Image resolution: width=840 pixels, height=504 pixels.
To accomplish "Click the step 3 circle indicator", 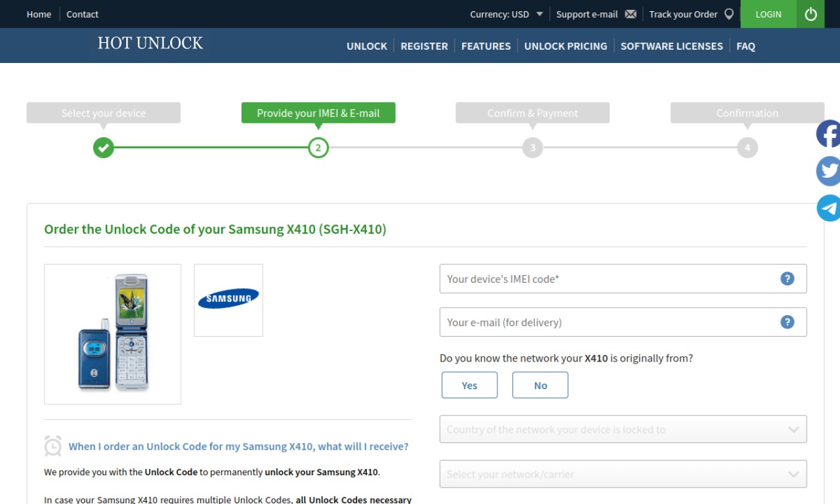I will (532, 148).
